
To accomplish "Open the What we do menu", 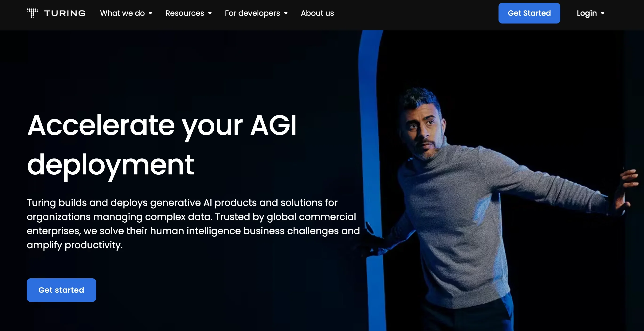I will pos(122,13).
